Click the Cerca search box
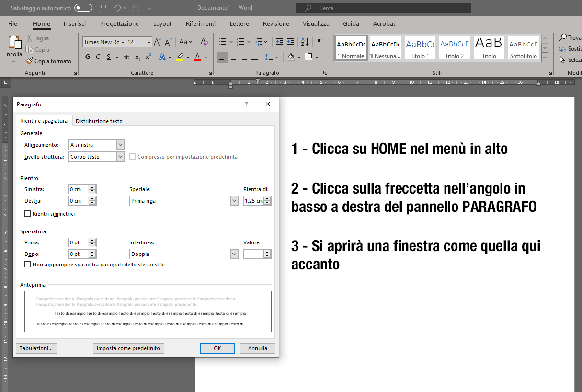This screenshot has width=582, height=392. pyautogui.click(x=383, y=8)
